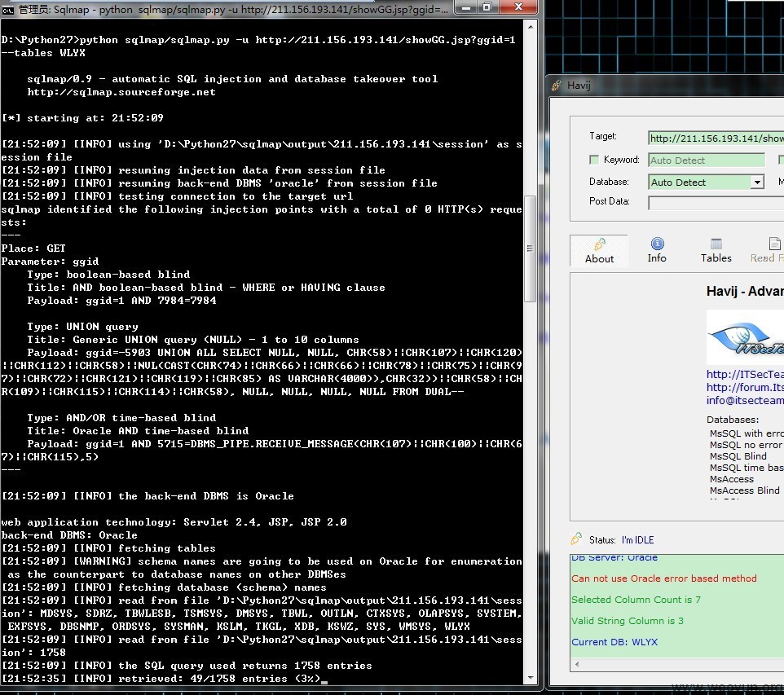
Task: Click the info@itsecteam email link
Action: tap(745, 400)
